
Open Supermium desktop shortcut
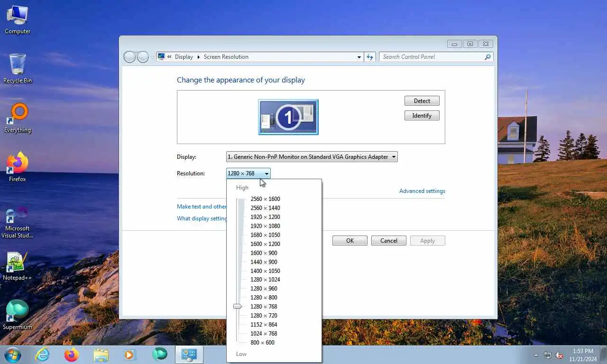[x=18, y=315]
